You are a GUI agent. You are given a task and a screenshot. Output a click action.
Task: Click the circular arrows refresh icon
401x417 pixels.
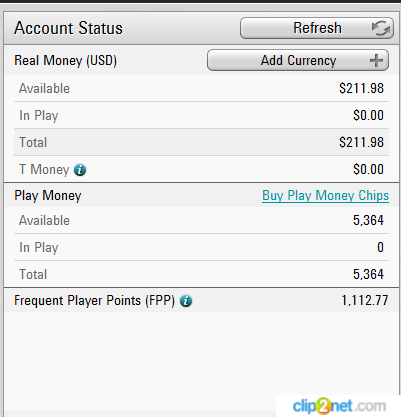pyautogui.click(x=381, y=28)
